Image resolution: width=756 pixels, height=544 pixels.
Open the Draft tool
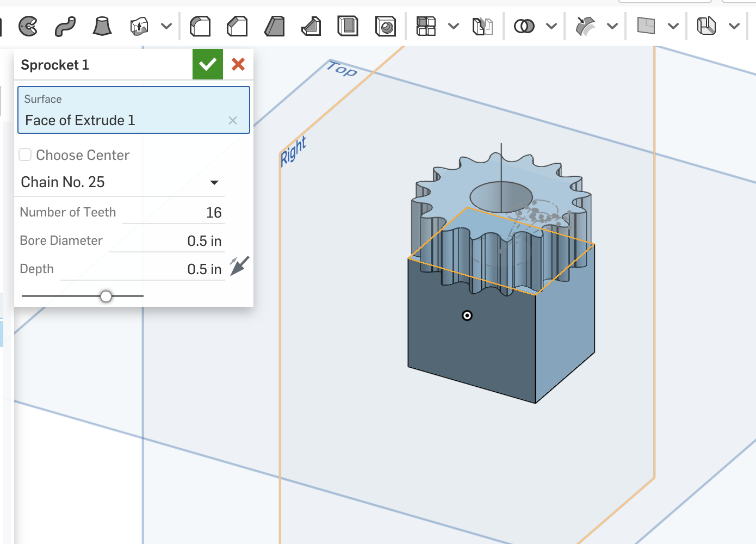pyautogui.click(x=274, y=26)
